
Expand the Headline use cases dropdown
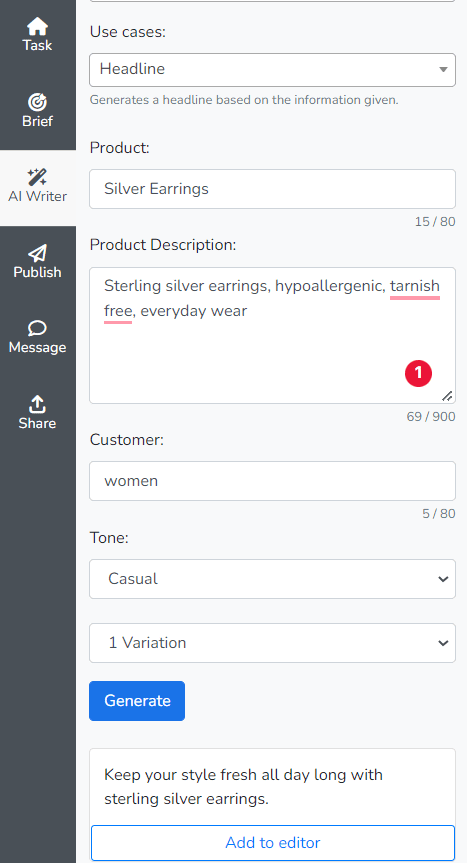point(272,70)
